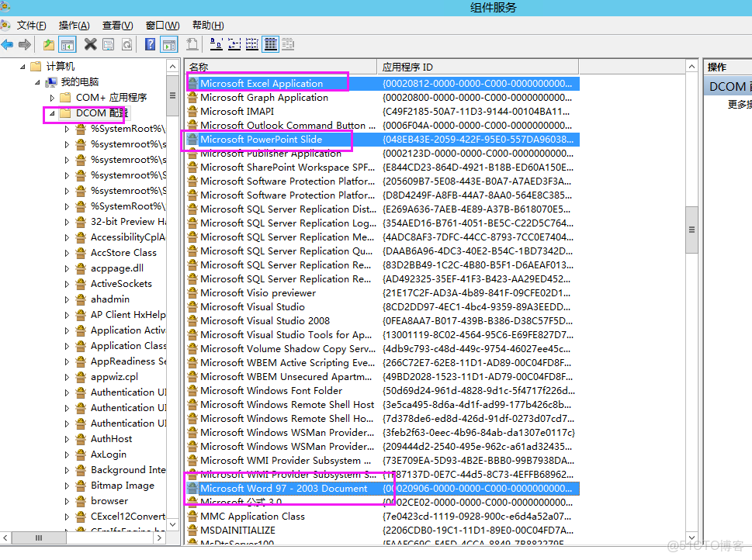Expand the AccessibilityCplAdmin tree node
The width and height of the screenshot is (752, 560).
[68, 237]
